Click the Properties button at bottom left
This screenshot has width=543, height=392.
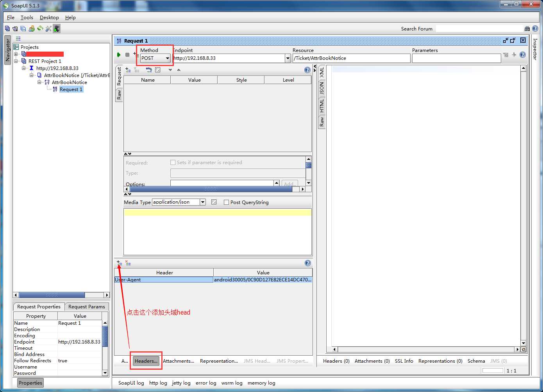point(30,383)
